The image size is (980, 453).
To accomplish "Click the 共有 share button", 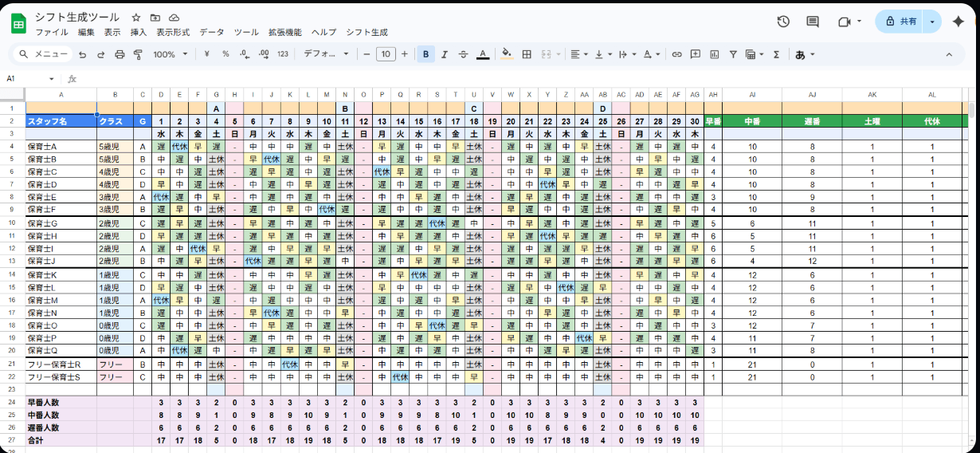I will coord(900,22).
